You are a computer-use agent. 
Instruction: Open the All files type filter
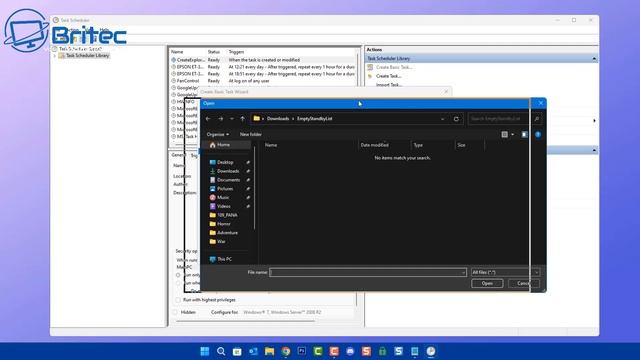pyautogui.click(x=505, y=273)
